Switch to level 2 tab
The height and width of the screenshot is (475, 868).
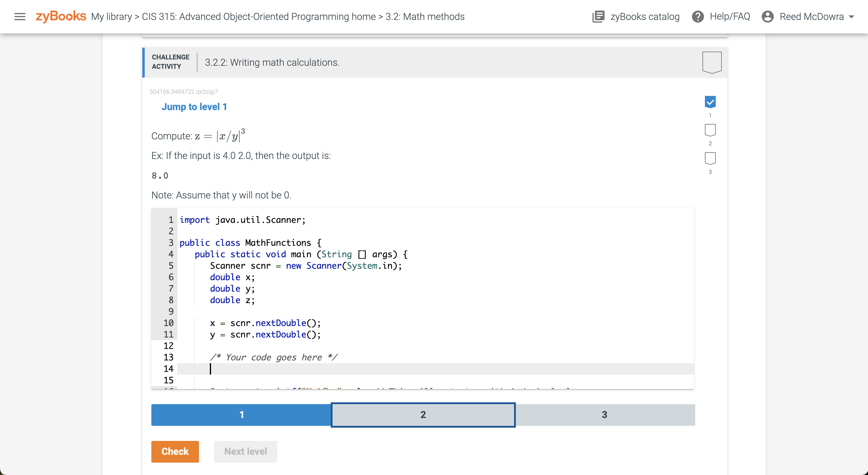click(423, 415)
